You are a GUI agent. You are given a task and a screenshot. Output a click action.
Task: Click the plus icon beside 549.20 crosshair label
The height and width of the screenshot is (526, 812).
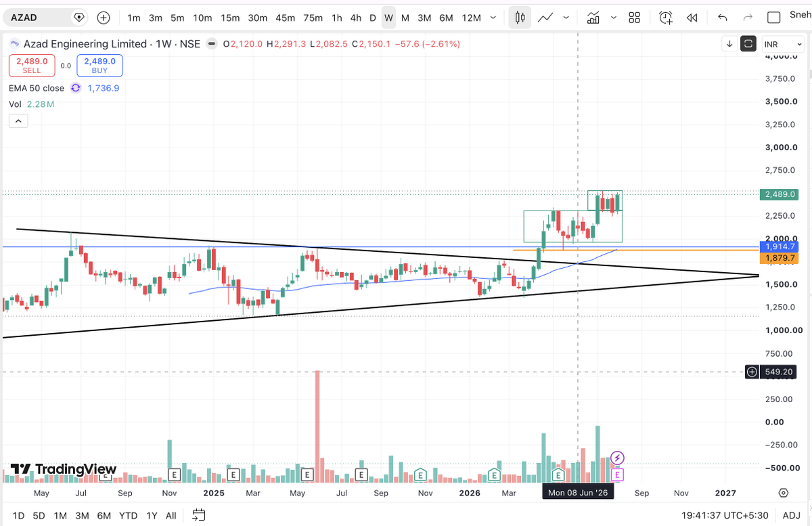(x=752, y=372)
